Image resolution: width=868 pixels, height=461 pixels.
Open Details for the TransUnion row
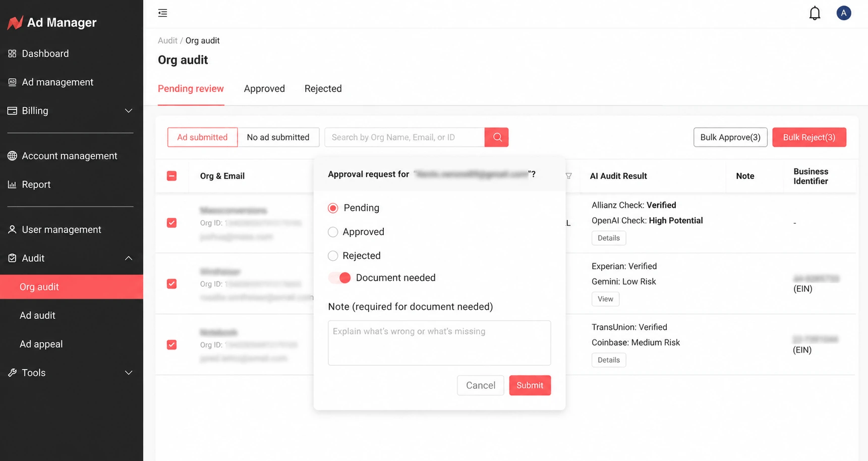[x=609, y=360]
